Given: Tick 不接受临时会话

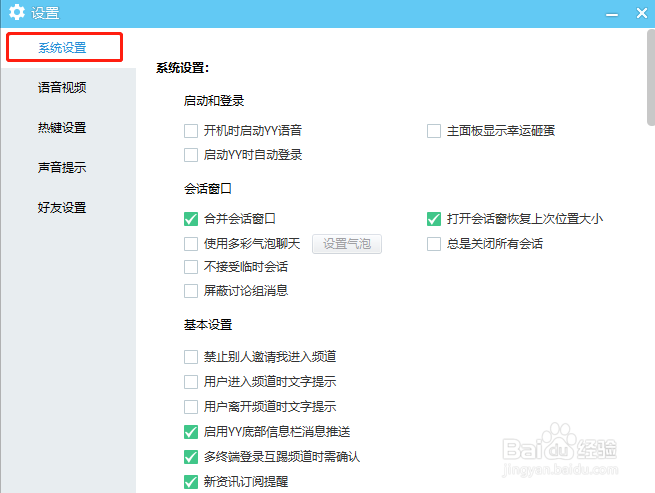Looking at the screenshot, I should point(191,267).
